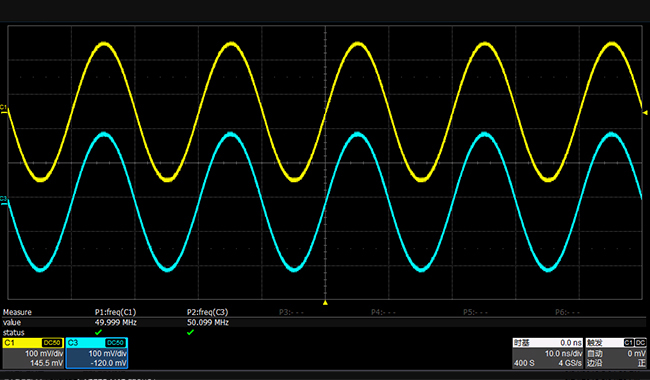The height and width of the screenshot is (380, 650).
Task: Open the timebase (时基) descriptor box
Action: 548,353
